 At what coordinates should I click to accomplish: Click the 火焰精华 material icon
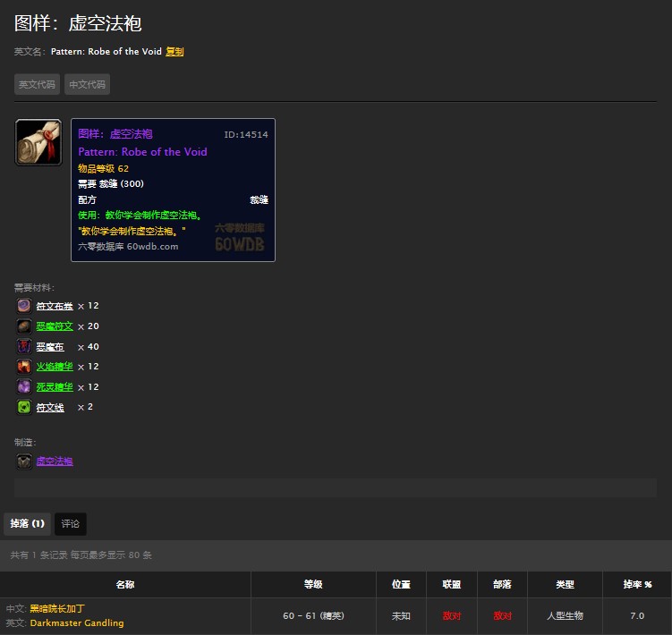coord(24,367)
